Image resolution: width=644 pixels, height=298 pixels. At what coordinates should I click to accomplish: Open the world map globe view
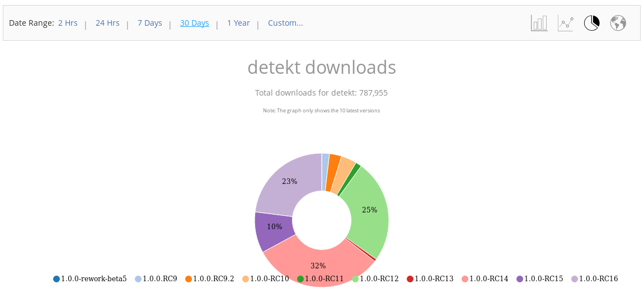(618, 23)
